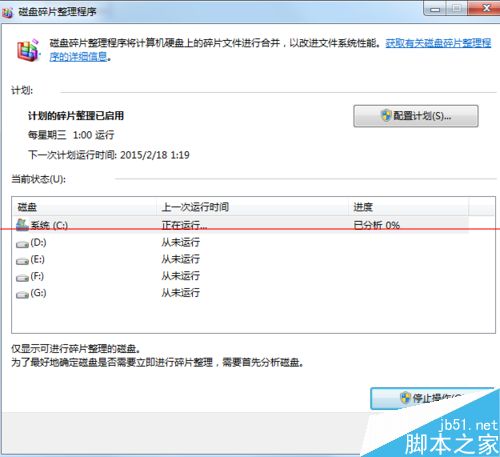Click the 已分析 0% progress cell
The width and height of the screenshot is (500, 457).
376,225
